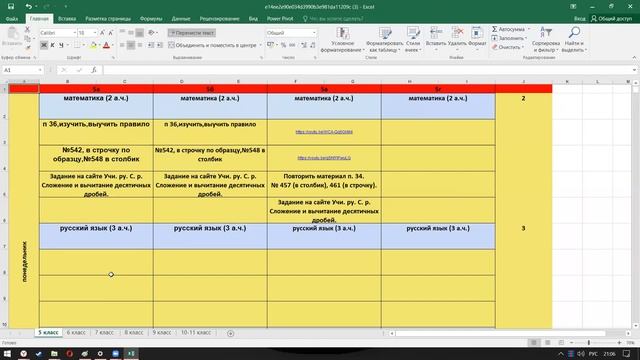
Task: Decrease the cell indent
Action: [151, 45]
